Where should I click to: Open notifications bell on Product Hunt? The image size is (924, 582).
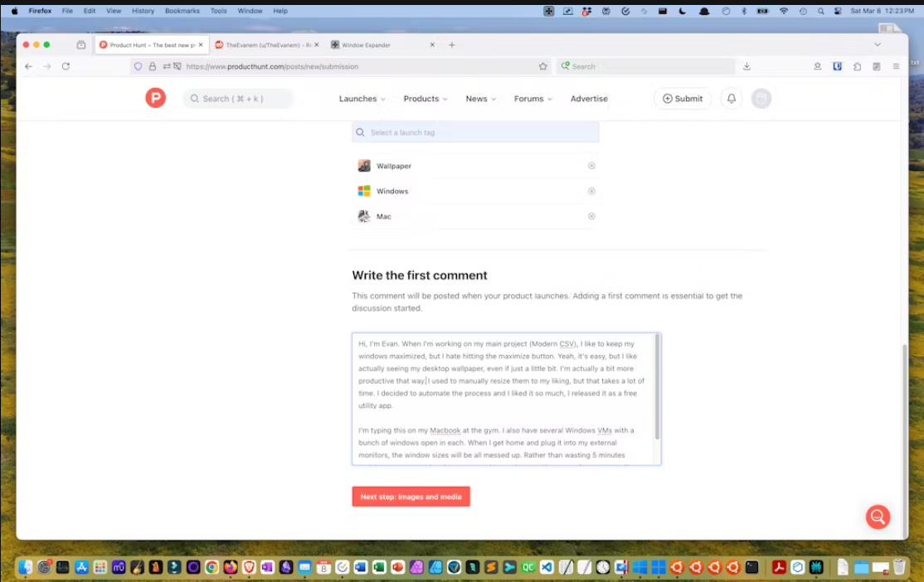pyautogui.click(x=732, y=99)
